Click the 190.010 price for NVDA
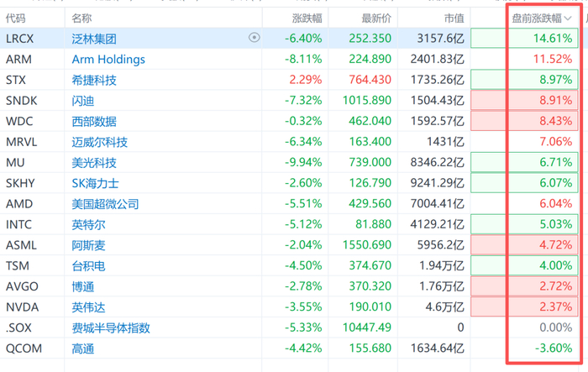588x372 pixels. [x=370, y=307]
